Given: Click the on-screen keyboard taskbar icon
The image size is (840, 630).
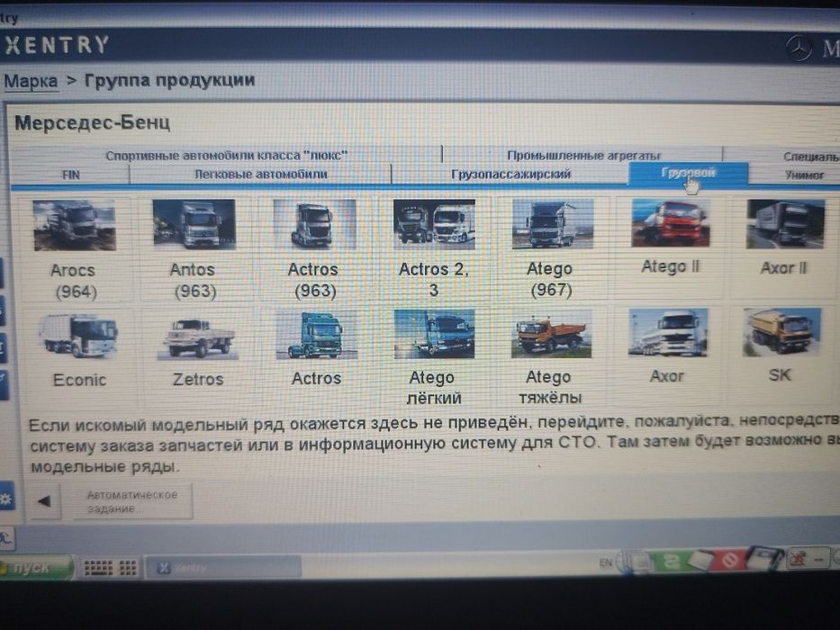Looking at the screenshot, I should 98,568.
